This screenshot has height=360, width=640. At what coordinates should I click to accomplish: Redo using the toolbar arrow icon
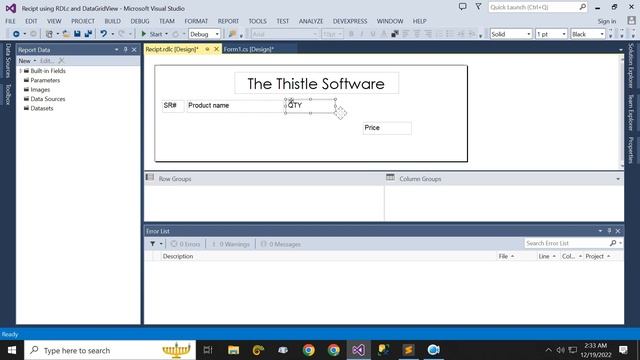(x=121, y=34)
